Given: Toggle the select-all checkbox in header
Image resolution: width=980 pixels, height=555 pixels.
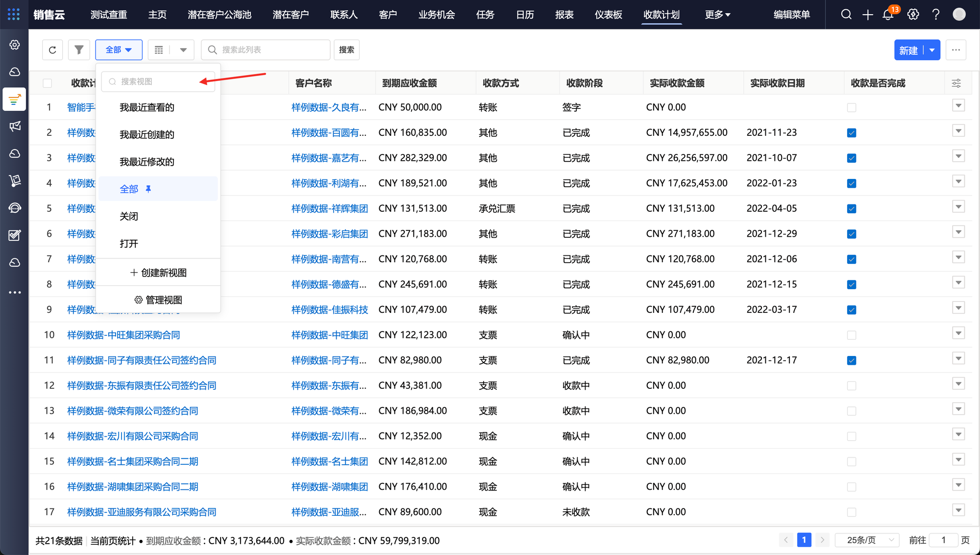Looking at the screenshot, I should [x=48, y=83].
